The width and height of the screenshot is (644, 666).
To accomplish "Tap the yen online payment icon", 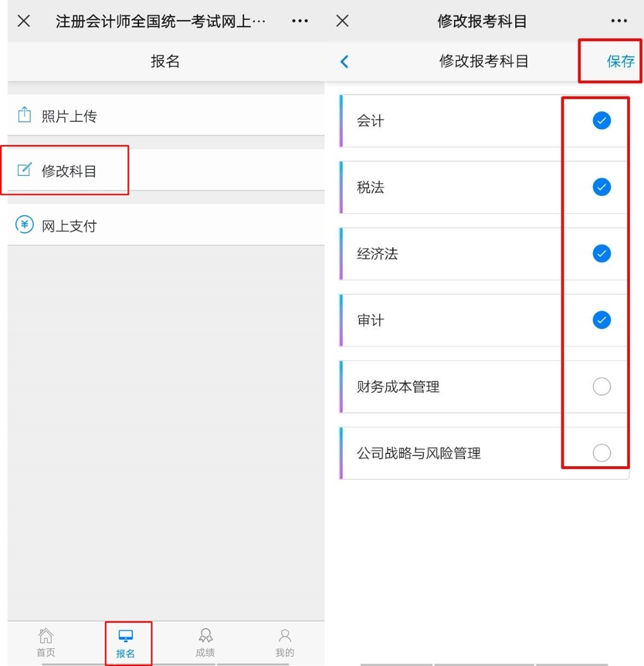I will click(x=24, y=225).
